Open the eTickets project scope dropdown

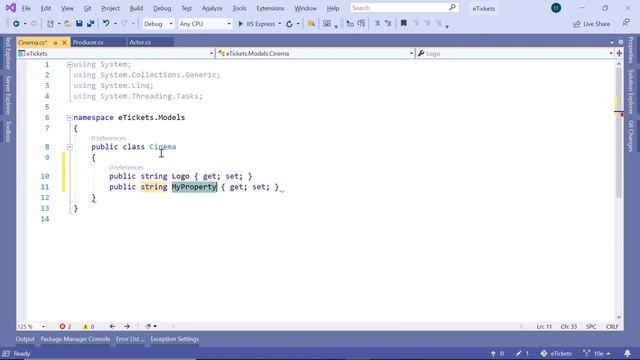pyautogui.click(x=116, y=53)
